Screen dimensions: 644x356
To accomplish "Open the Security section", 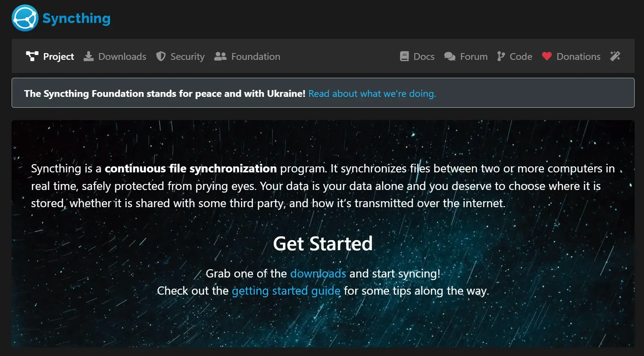I will pyautogui.click(x=187, y=56).
